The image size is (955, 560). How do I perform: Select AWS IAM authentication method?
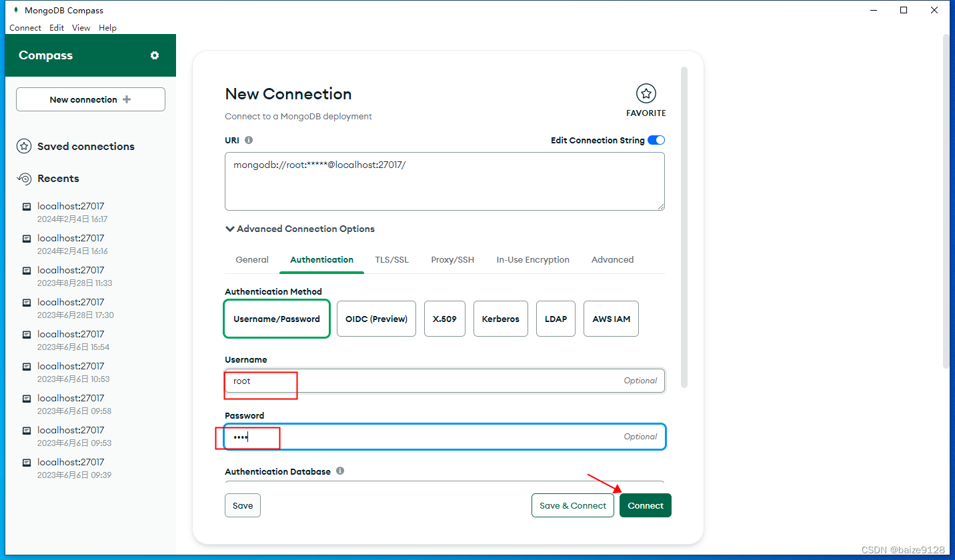coord(611,319)
